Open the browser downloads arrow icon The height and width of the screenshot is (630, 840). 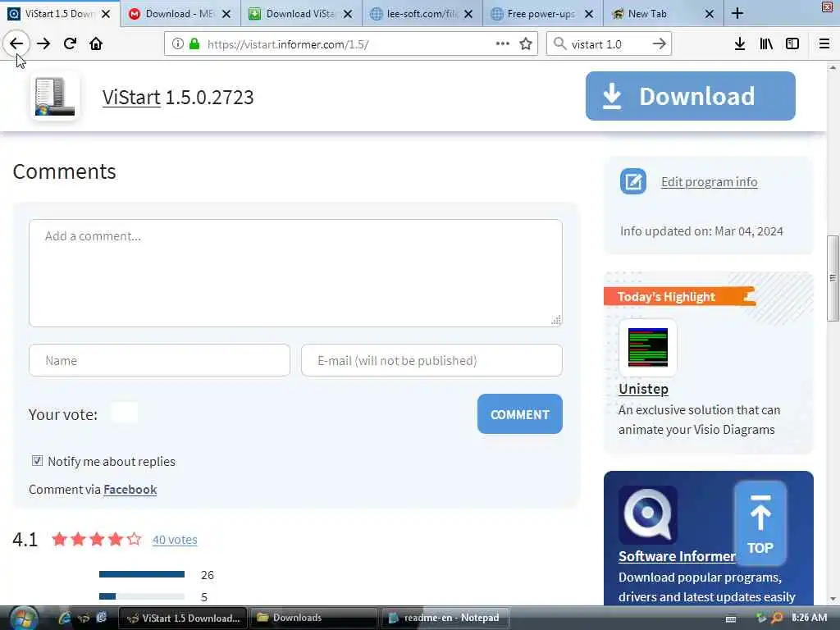click(740, 44)
